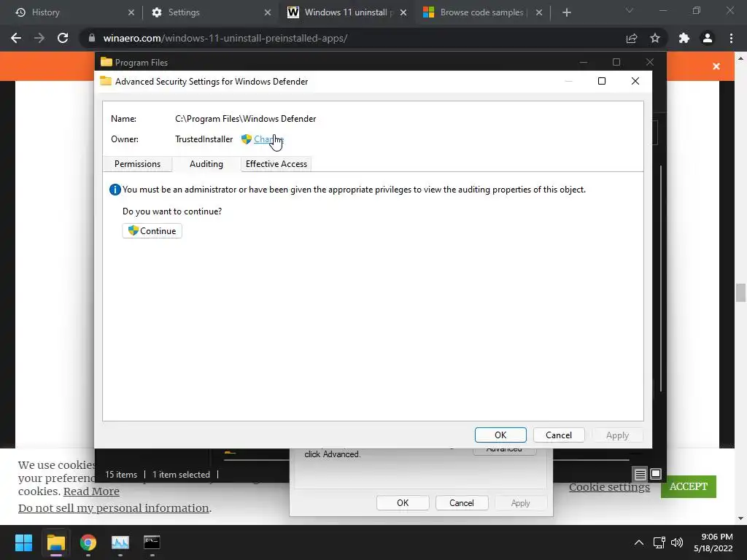Open the Chrome profile icon
The height and width of the screenshot is (560, 747).
[x=708, y=38]
